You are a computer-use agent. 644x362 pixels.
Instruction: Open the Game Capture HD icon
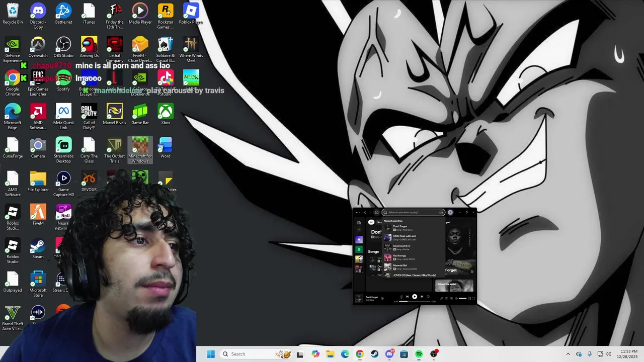click(x=63, y=184)
